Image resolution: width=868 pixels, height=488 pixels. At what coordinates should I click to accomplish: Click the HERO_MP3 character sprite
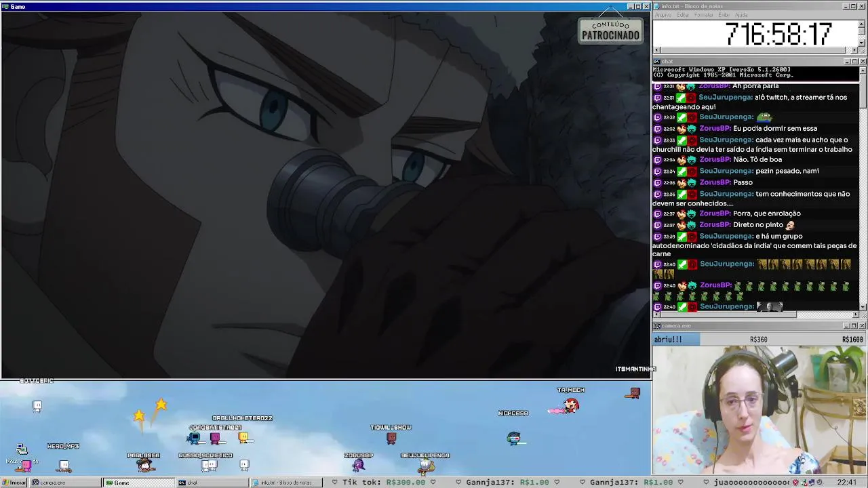64,465
